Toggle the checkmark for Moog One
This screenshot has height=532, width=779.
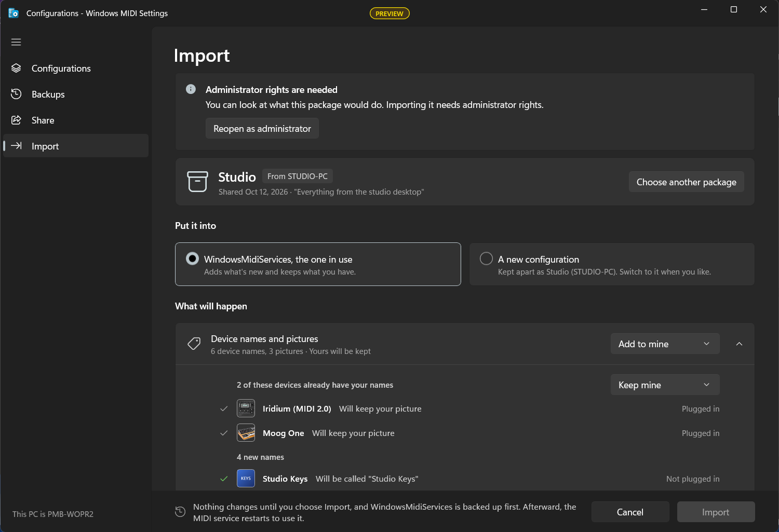pos(224,433)
